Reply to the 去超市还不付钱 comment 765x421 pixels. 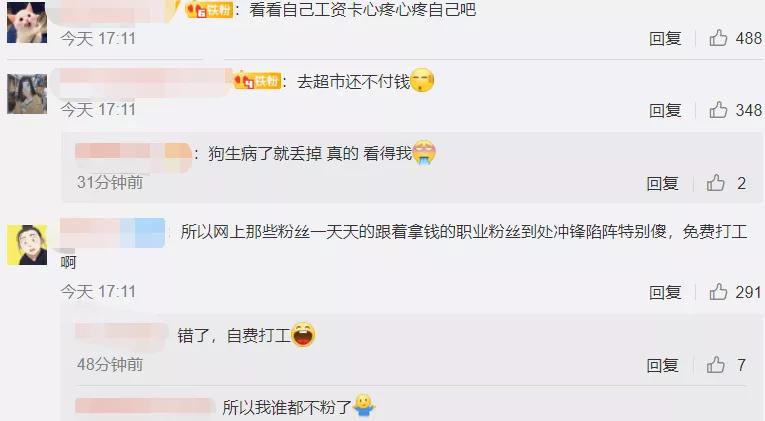pos(665,110)
